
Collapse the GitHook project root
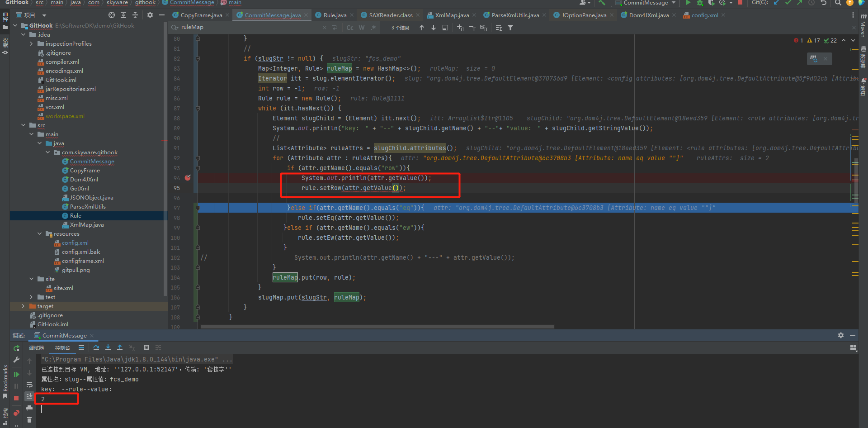[x=15, y=26]
